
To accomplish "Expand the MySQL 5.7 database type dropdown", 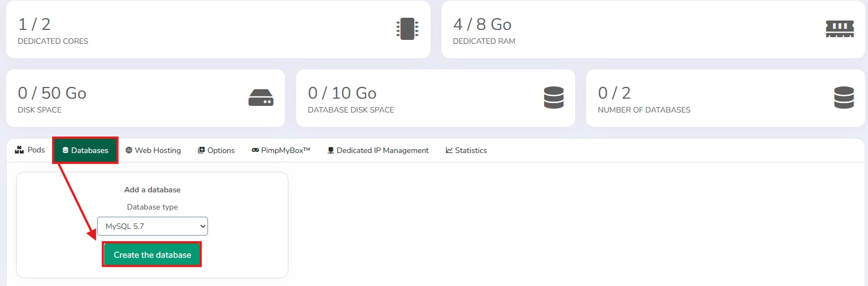I will (153, 226).
